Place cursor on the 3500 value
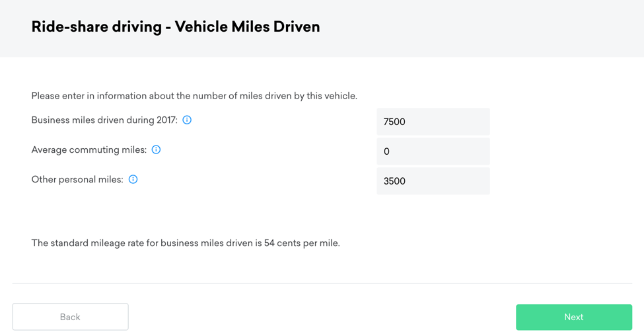The width and height of the screenshot is (644, 336). [x=394, y=181]
